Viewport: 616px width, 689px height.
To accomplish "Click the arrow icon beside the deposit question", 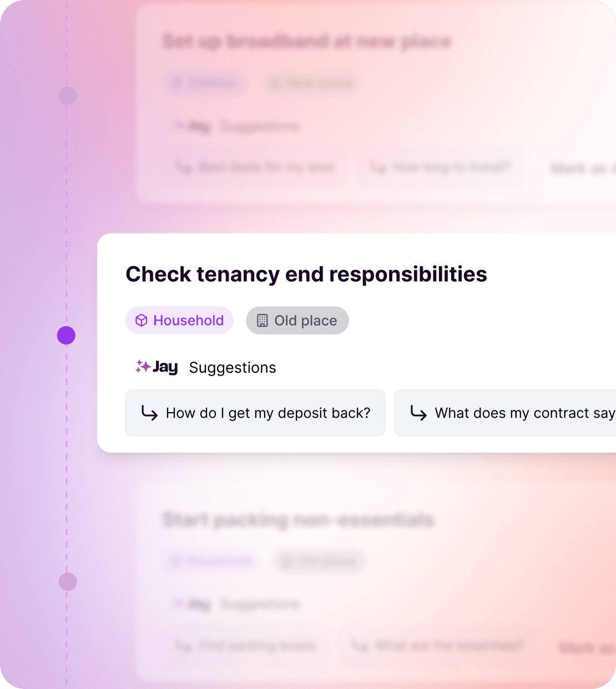I will pyautogui.click(x=149, y=413).
